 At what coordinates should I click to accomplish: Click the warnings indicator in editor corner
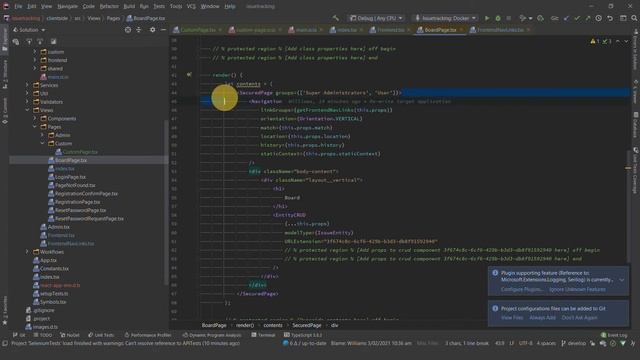594,41
